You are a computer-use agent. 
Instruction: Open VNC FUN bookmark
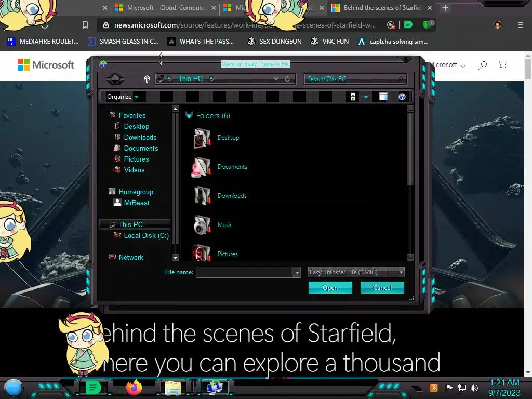[x=329, y=42]
